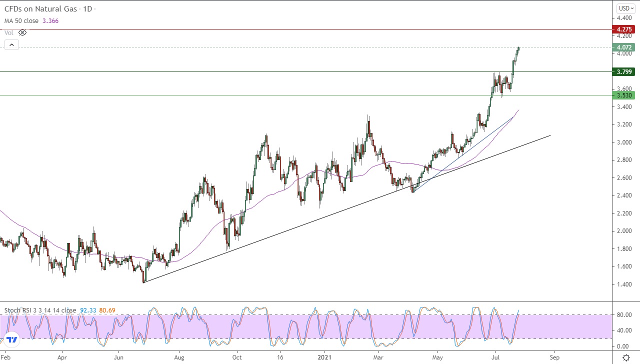Click the Stoch RSI blue value 92.33
This screenshot has width=640, height=364.
pos(88,310)
